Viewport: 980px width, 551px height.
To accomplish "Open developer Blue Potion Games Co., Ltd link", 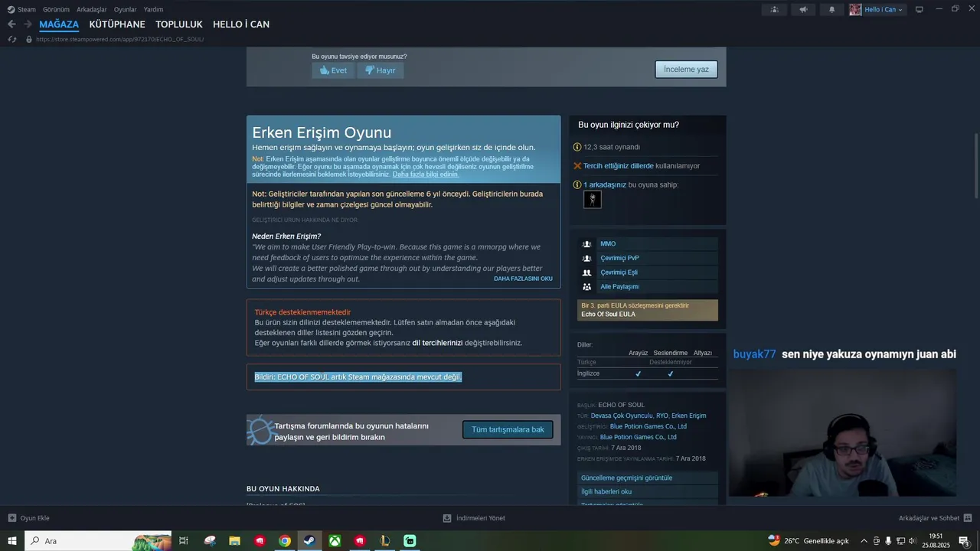I will [x=648, y=426].
